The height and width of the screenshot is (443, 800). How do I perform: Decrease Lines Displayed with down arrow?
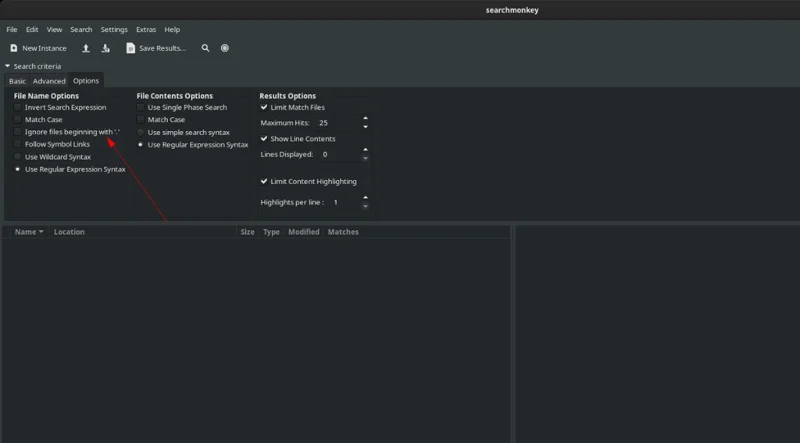tap(365, 158)
